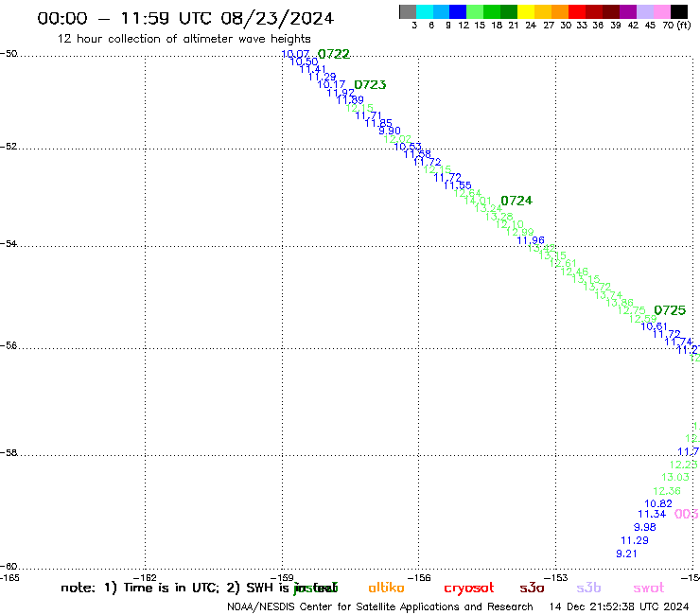Click the NOAA/NESDIS Center for Satellite Applications credit
The height and width of the screenshot is (615, 700).
(380, 607)
